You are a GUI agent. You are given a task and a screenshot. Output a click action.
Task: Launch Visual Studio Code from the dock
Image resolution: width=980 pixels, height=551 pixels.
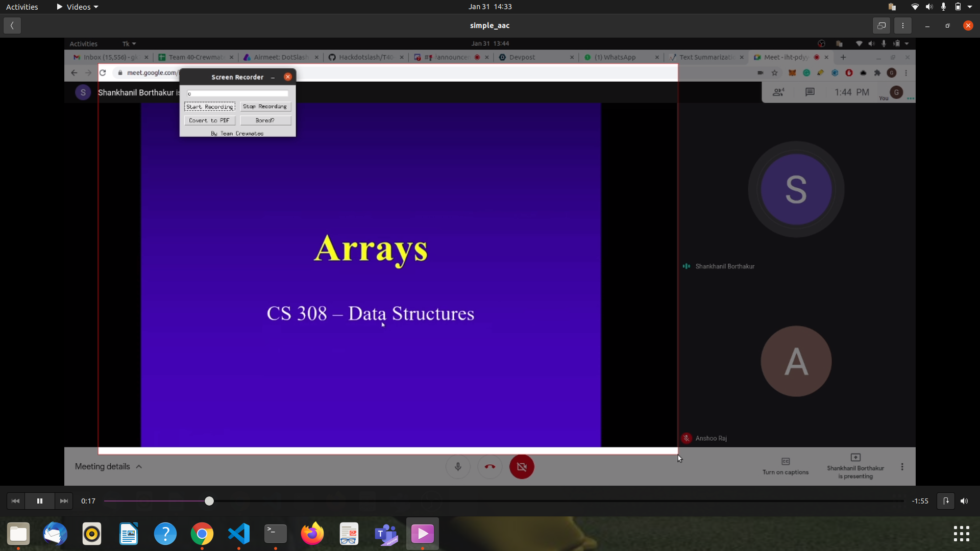pyautogui.click(x=239, y=534)
